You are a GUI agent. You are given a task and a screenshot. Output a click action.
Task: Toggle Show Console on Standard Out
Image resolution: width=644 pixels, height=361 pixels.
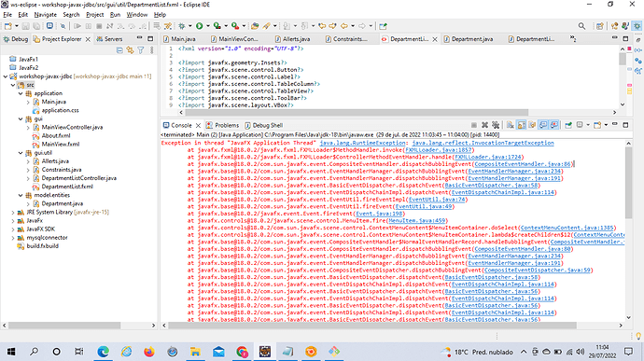click(543, 125)
